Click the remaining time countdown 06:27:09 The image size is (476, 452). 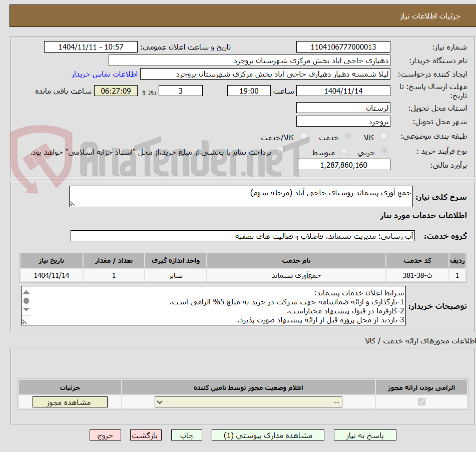click(116, 91)
